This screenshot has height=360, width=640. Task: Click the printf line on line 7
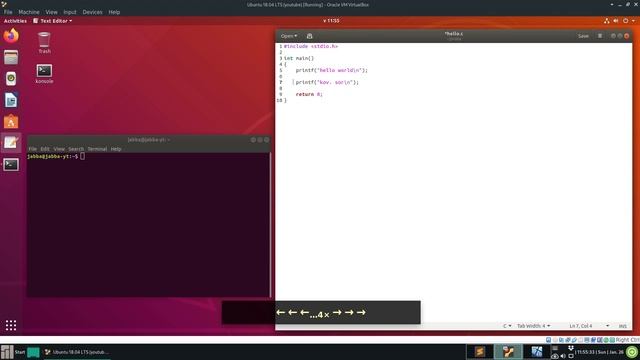point(327,82)
